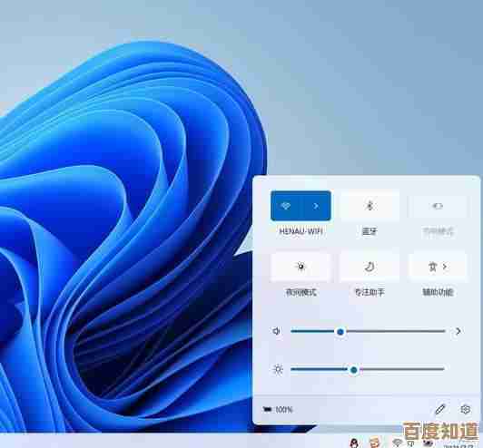
Task: Toggle Wi-Fi off with the Wi-Fi icon
Action: click(286, 206)
